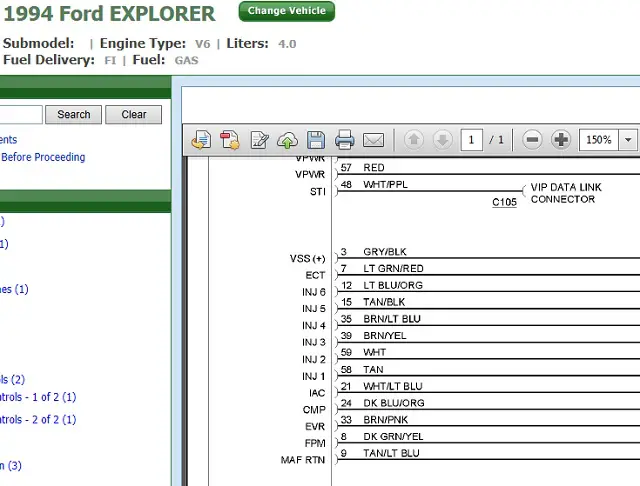Click the Change Vehicle button
Screen dimensions: 640x486
[x=287, y=11]
